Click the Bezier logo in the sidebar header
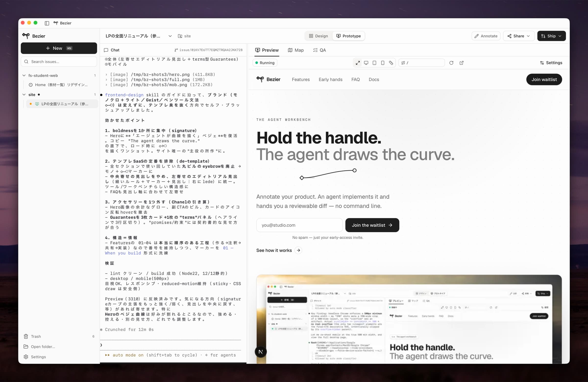This screenshot has height=382, width=588. click(x=26, y=36)
